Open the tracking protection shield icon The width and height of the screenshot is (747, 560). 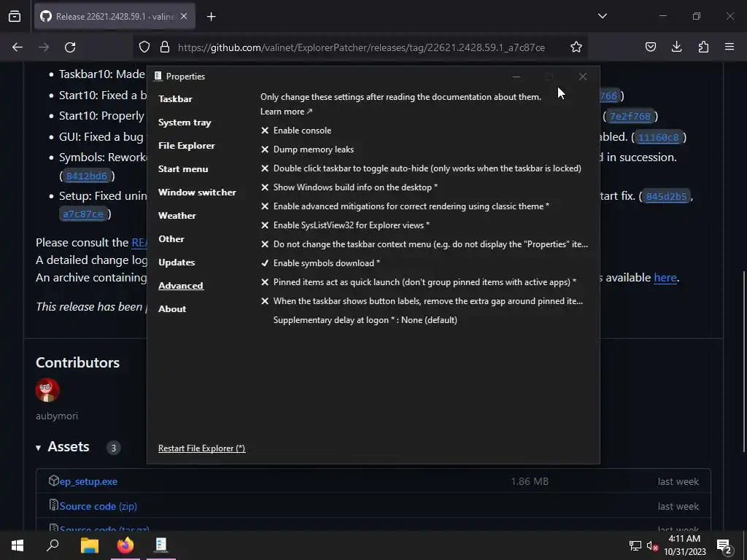(x=144, y=47)
